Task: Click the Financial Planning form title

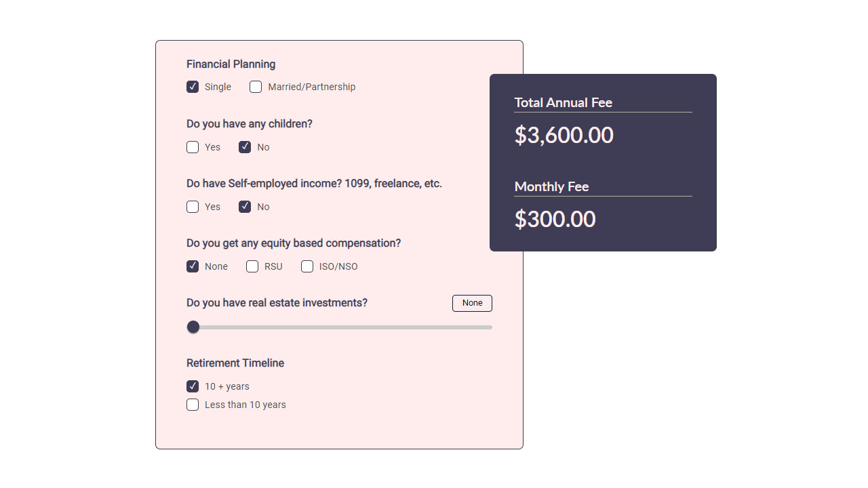Action: [231, 64]
